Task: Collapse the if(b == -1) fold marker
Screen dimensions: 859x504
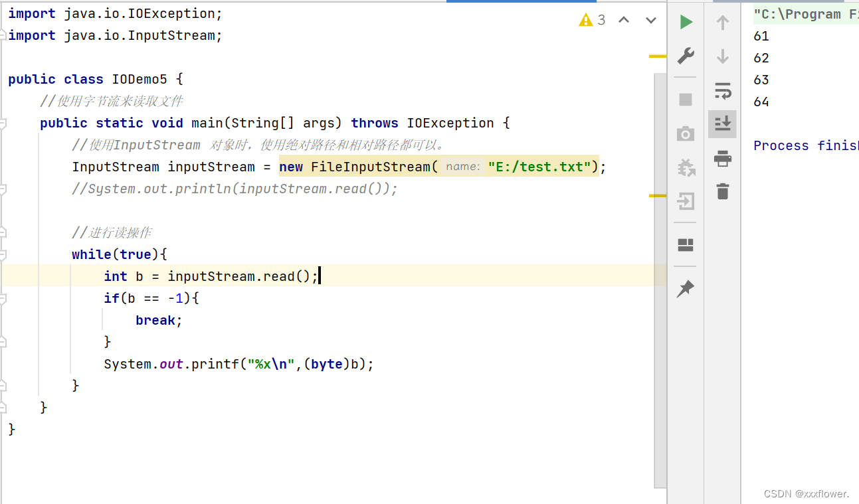Action: pyautogui.click(x=3, y=298)
